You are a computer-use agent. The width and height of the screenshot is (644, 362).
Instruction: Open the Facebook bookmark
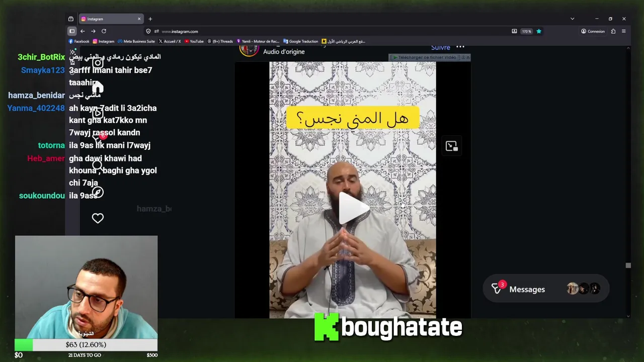pos(79,41)
